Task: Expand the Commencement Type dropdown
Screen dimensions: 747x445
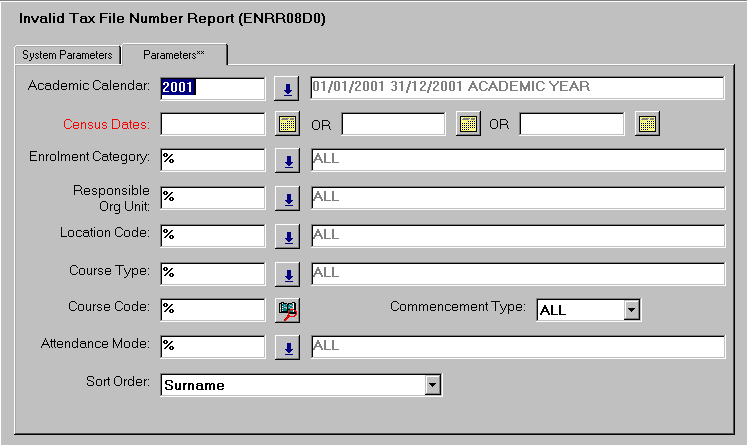Action: (631, 310)
